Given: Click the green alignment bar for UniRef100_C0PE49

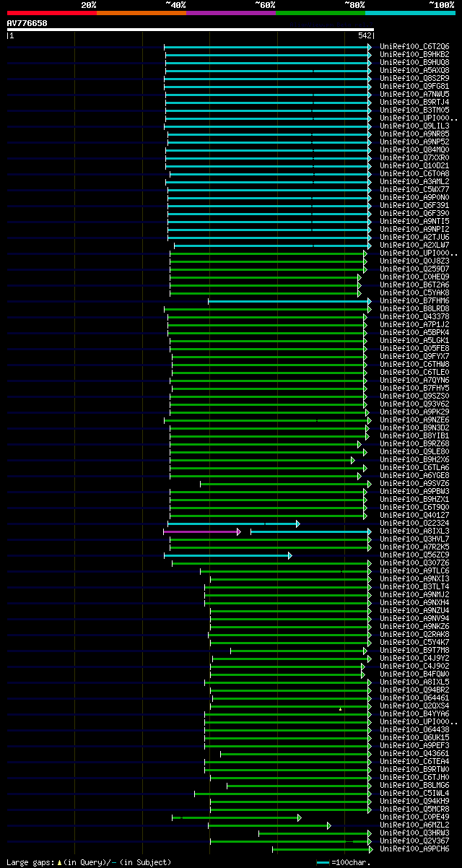Looking at the screenshot, I should click(237, 817).
